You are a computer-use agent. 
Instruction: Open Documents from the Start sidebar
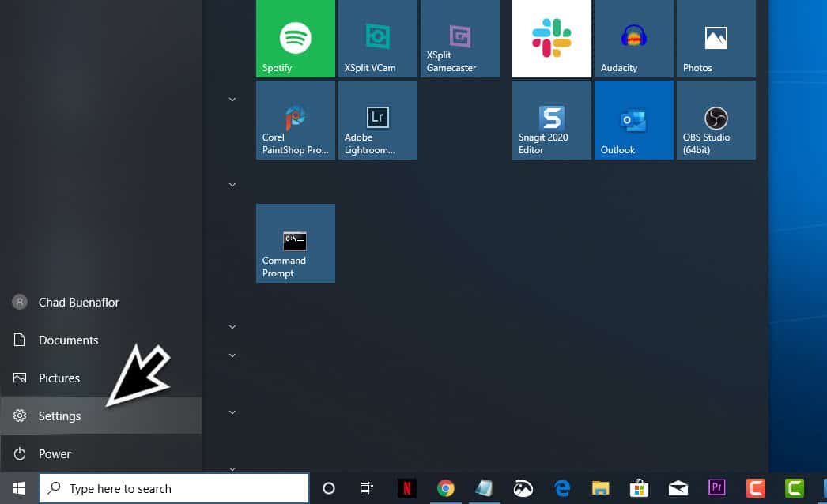click(100, 340)
